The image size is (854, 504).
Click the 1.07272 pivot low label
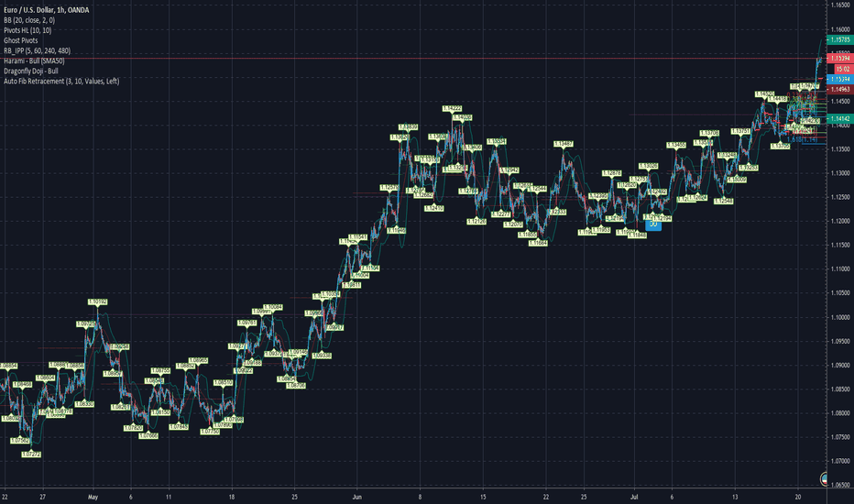[x=31, y=455]
